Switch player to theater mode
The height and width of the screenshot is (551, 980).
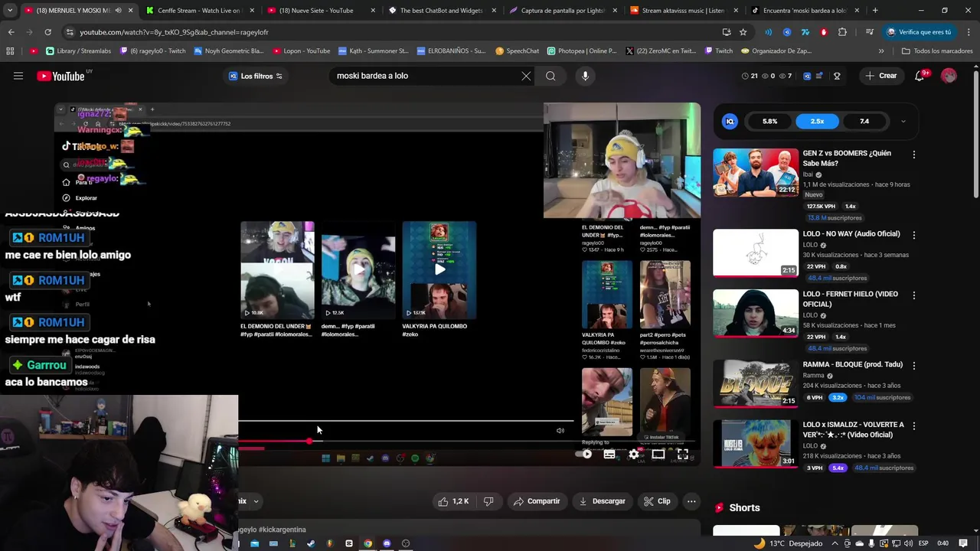point(658,454)
